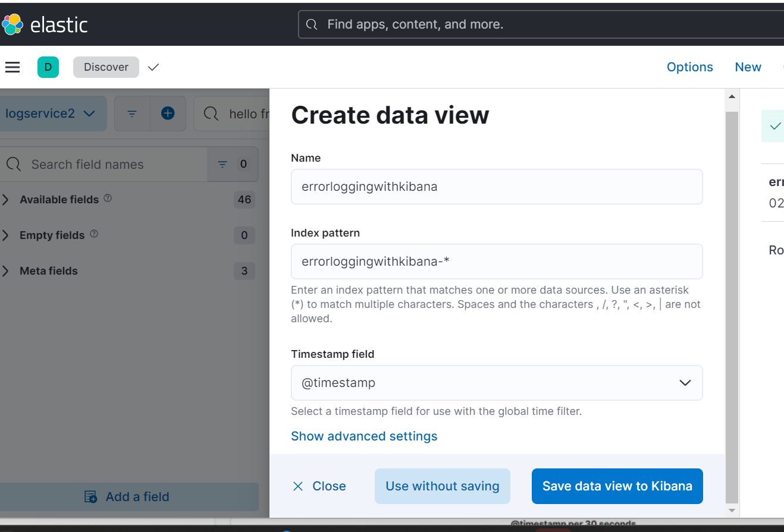Viewport: 784px width, 532px height.
Task: Click Use without saving
Action: point(442,486)
